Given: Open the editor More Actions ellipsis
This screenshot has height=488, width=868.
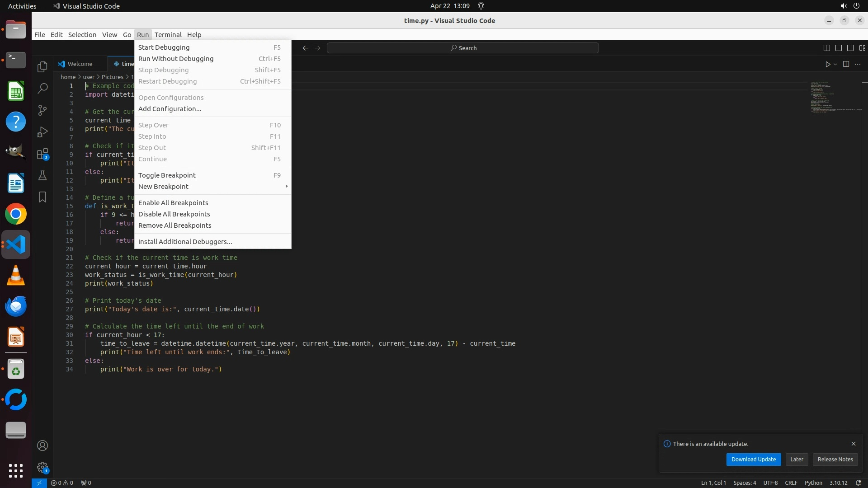Looking at the screenshot, I should [x=858, y=64].
